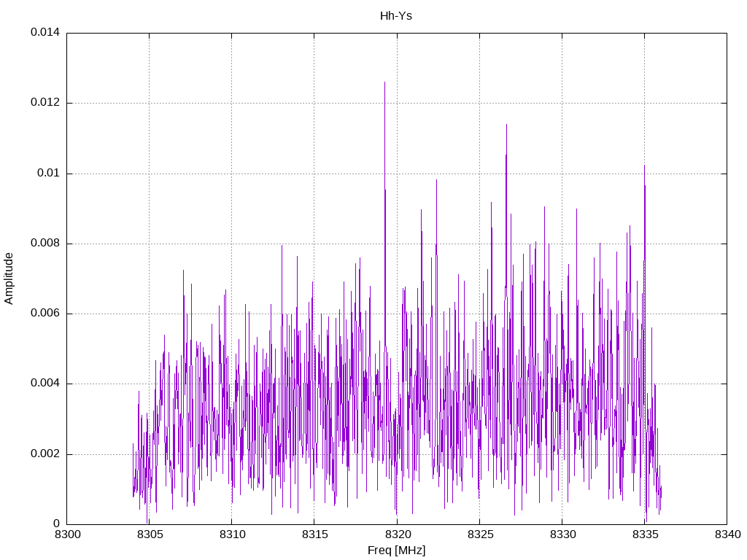Click the x-axis tick label 8300

point(67,534)
